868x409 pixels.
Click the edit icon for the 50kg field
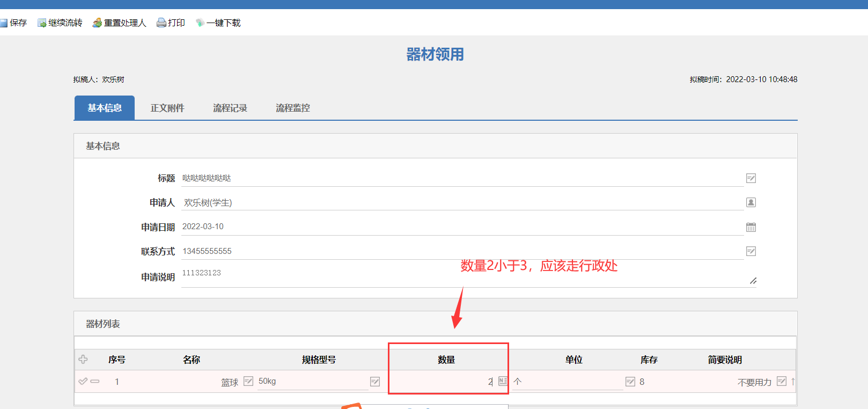375,382
